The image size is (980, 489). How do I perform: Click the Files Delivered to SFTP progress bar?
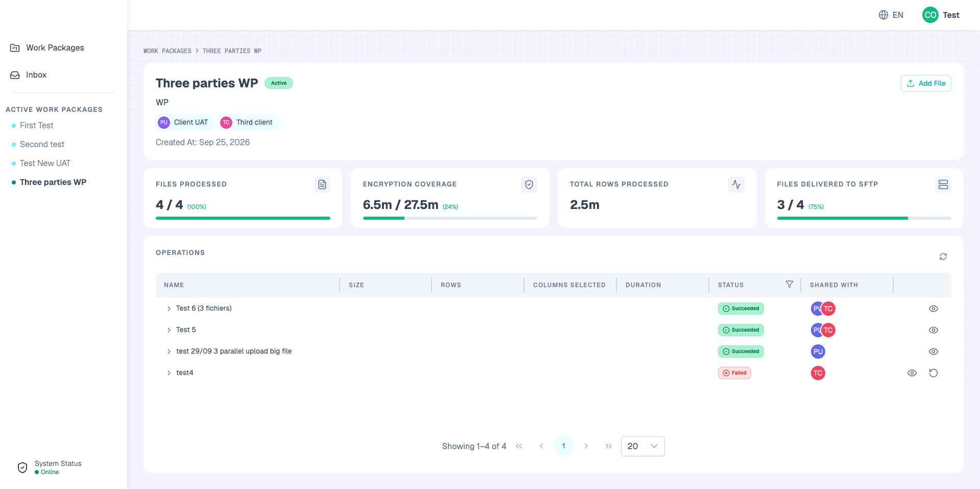864,218
